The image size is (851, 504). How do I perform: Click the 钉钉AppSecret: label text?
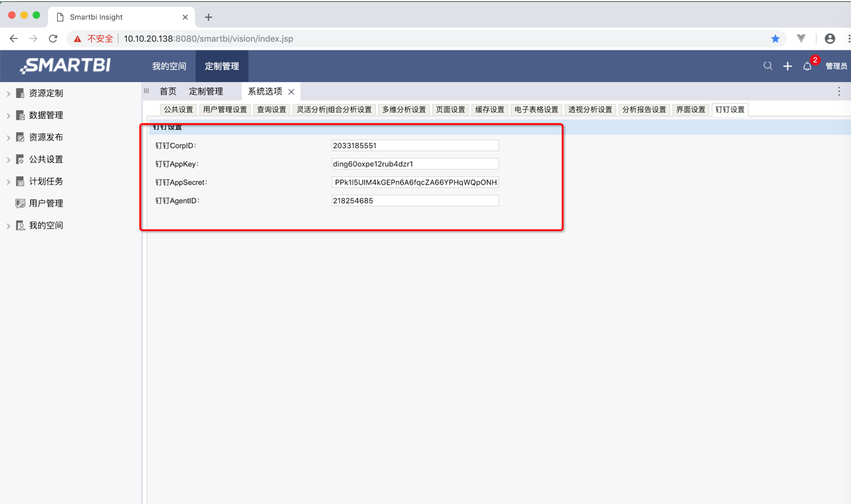[x=181, y=183]
